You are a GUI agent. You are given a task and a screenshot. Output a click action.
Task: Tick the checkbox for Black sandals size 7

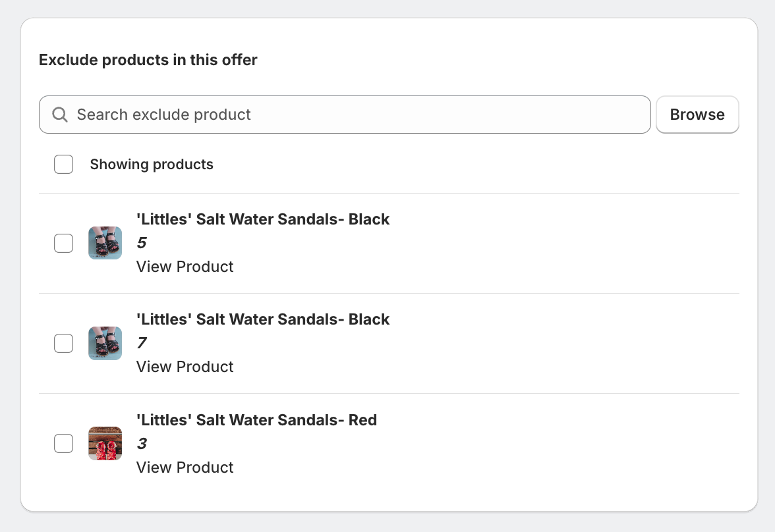[x=63, y=343]
